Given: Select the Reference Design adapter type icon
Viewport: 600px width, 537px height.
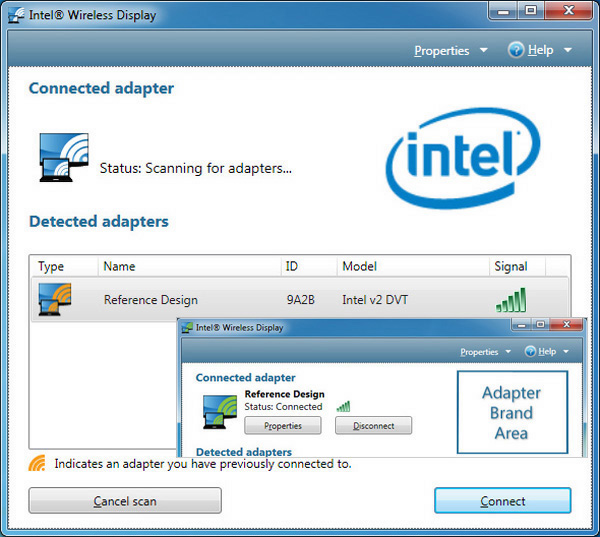Looking at the screenshot, I should point(55,299).
